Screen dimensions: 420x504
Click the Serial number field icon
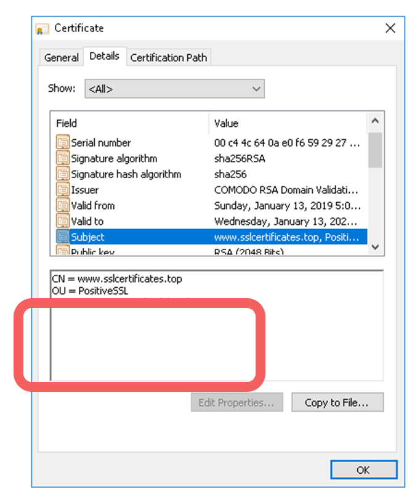[63, 143]
